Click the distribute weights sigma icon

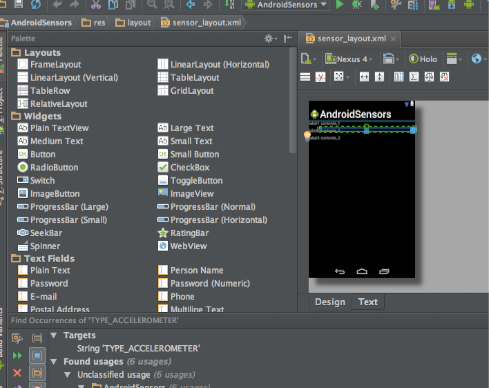click(x=414, y=77)
